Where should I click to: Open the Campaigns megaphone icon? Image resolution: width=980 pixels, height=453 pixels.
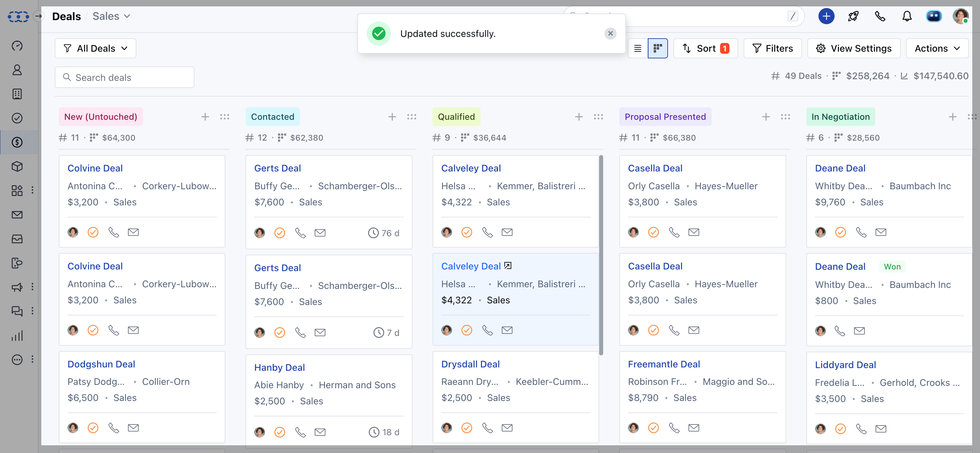(17, 287)
